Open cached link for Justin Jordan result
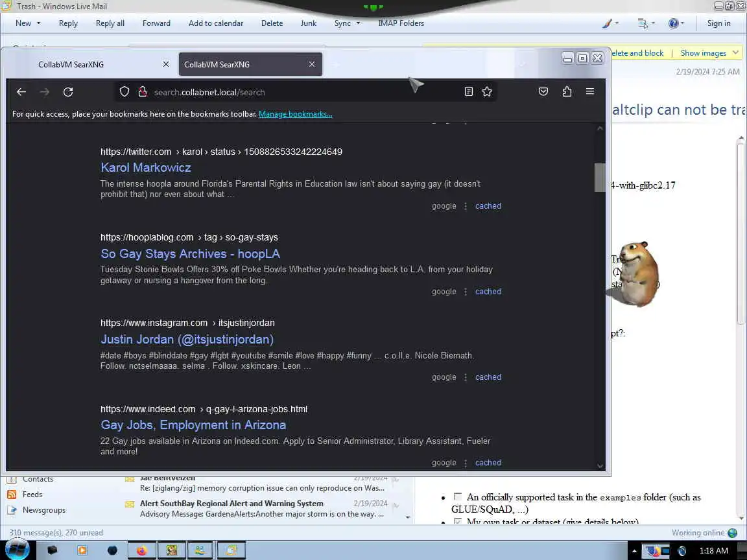Viewport: 747px width, 560px height. [x=488, y=377]
